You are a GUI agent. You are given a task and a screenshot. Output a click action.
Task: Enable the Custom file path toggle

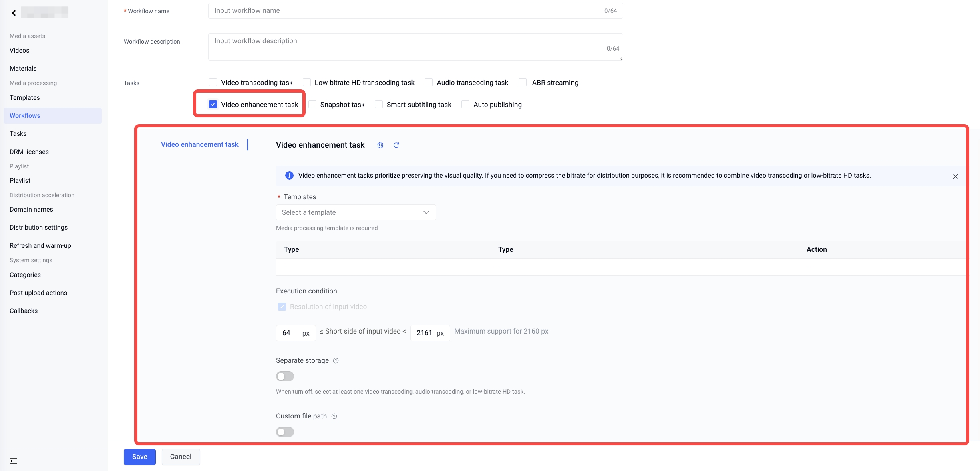(285, 432)
